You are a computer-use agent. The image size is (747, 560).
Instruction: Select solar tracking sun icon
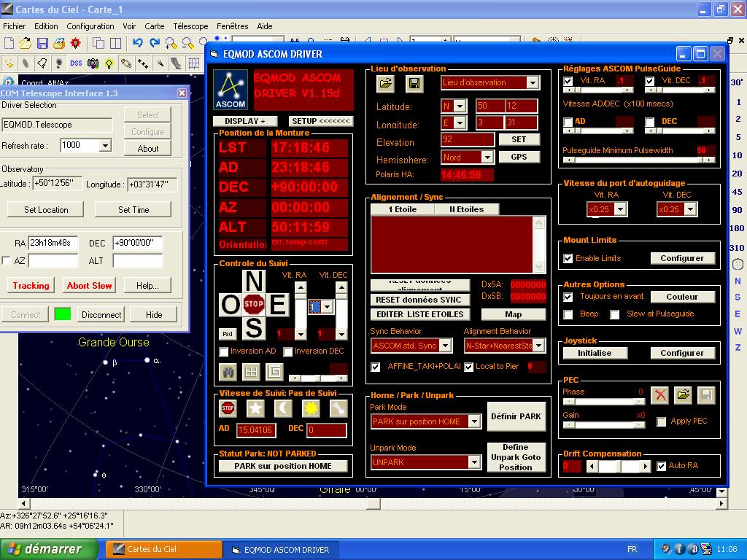click(311, 408)
